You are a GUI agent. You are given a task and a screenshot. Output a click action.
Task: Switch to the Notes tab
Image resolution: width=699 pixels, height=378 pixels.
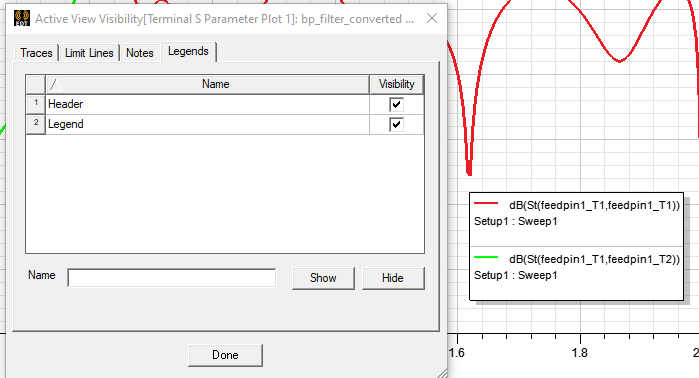140,53
